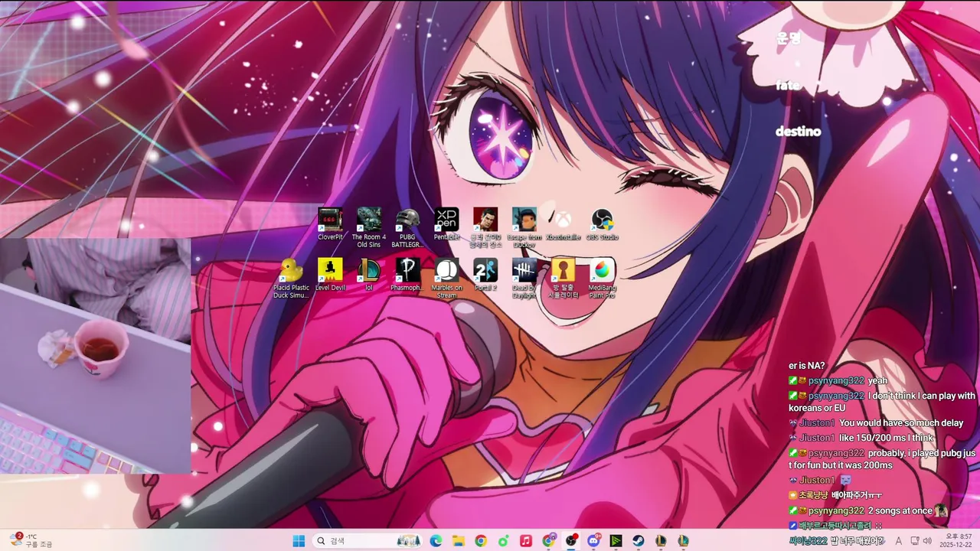Open File Explorer from the taskbar

point(458,541)
